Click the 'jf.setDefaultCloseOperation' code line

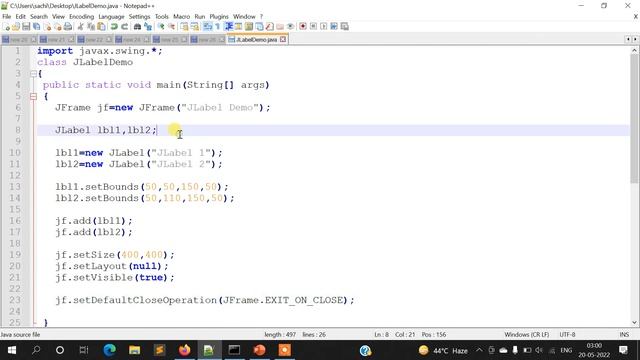[x=204, y=300]
